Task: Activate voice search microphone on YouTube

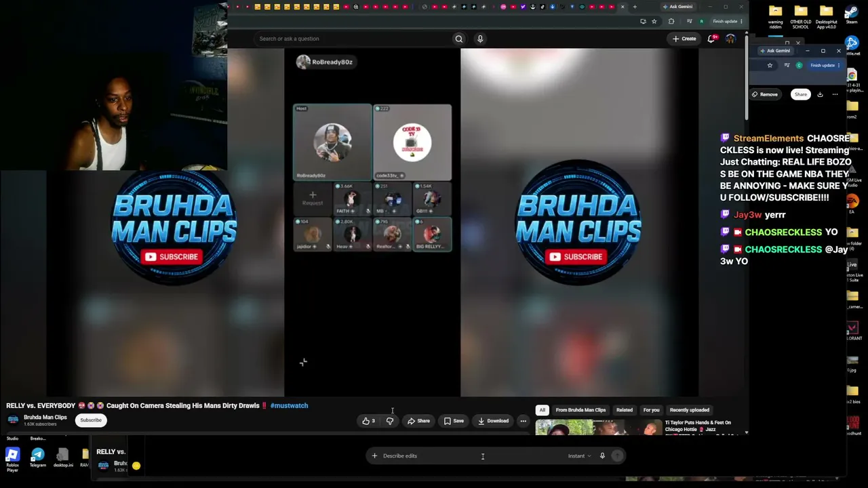Action: (480, 39)
